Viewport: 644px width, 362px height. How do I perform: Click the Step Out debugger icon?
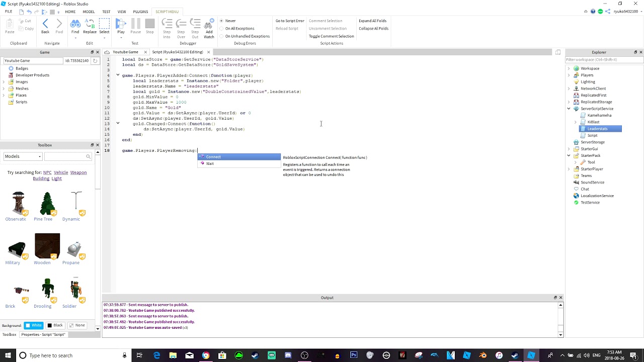(x=195, y=28)
